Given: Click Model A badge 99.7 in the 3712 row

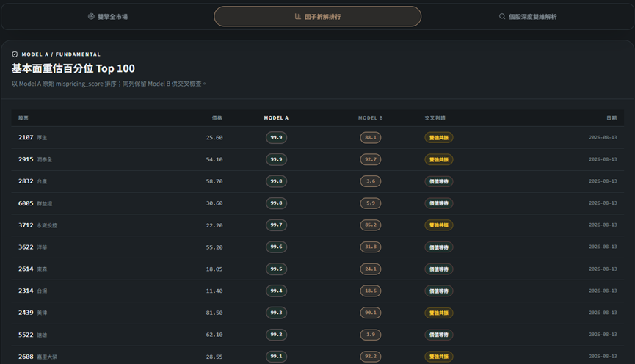Looking at the screenshot, I should [276, 225].
